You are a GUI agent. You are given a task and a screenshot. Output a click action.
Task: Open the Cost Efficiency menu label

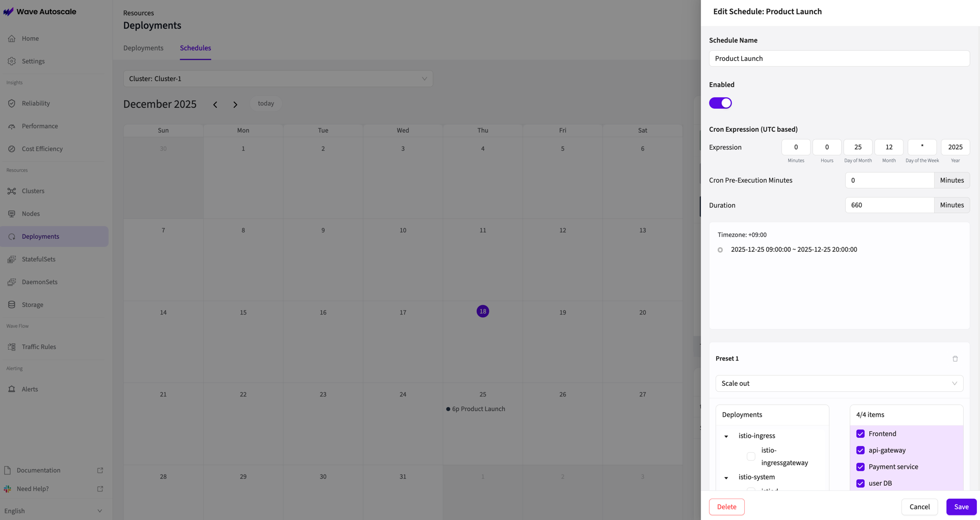click(x=42, y=149)
